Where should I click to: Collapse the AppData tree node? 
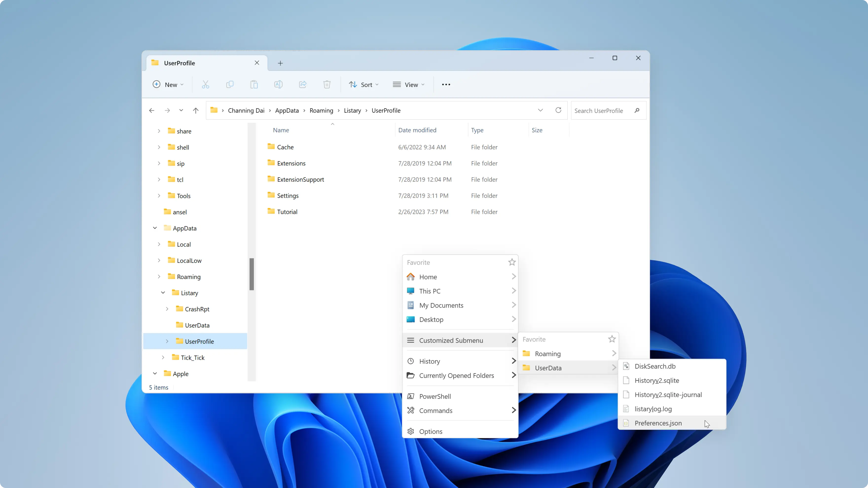(x=155, y=228)
